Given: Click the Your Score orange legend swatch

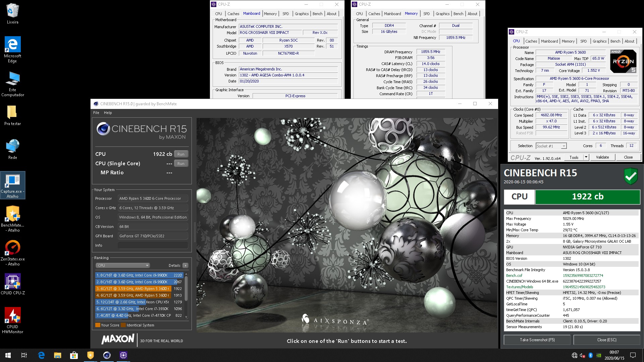Looking at the screenshot, I should [98, 325].
